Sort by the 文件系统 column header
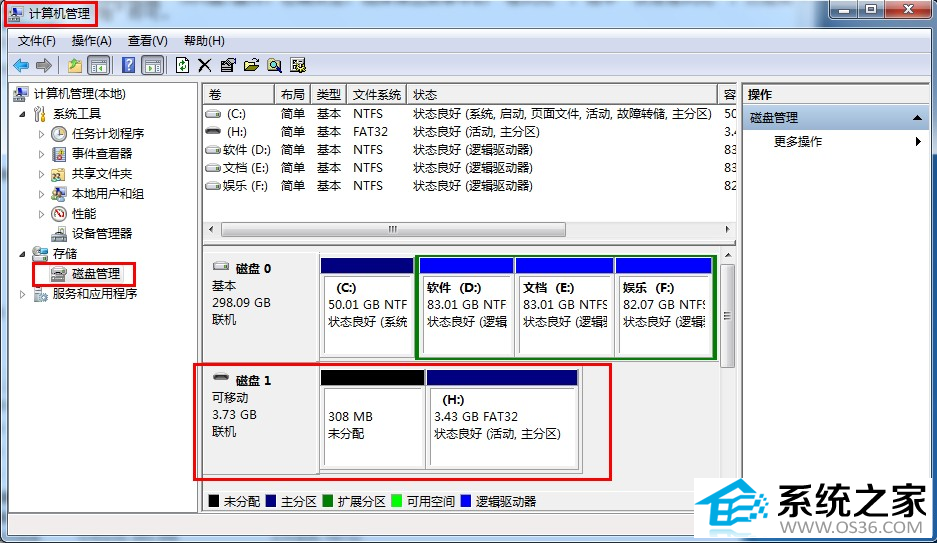 [x=376, y=94]
